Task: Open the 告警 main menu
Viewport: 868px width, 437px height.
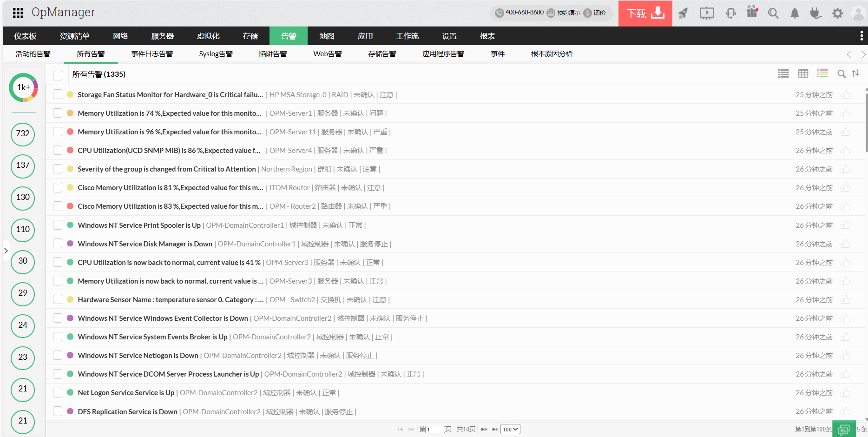Action: 289,36
